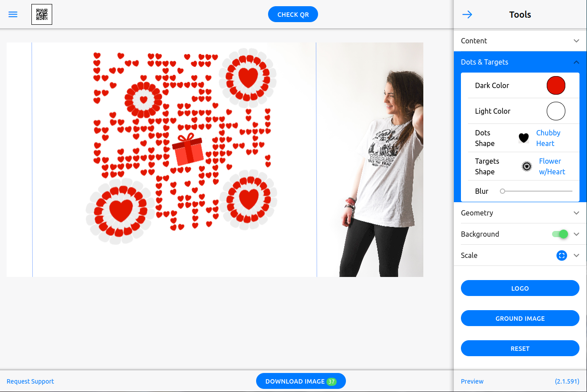Click the flower with heart target icon

(526, 166)
